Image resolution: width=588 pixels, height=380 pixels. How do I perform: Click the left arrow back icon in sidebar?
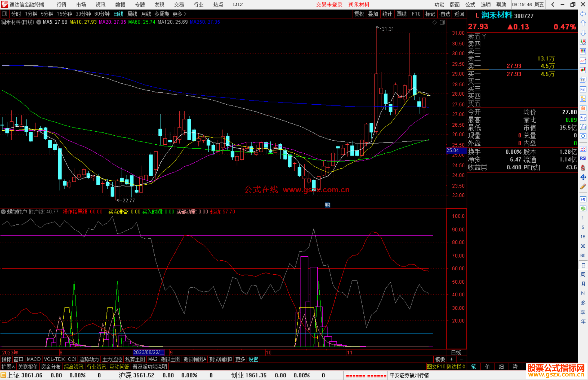coord(583,14)
